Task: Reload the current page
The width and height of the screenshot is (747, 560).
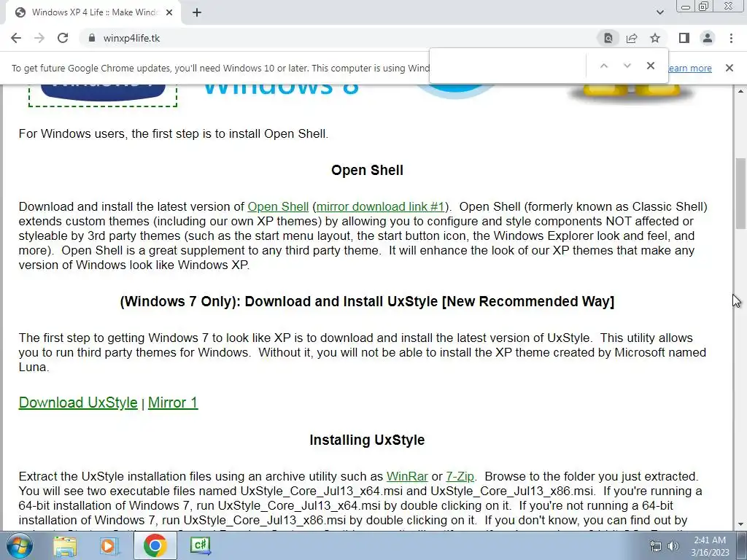Action: (x=63, y=38)
